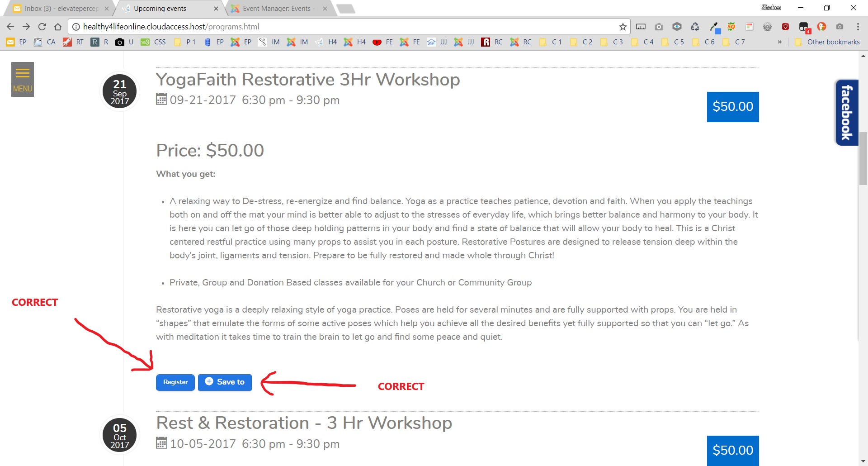Click the calendar icon beside 09-21-2017
This screenshot has height=466, width=868.
(x=161, y=100)
